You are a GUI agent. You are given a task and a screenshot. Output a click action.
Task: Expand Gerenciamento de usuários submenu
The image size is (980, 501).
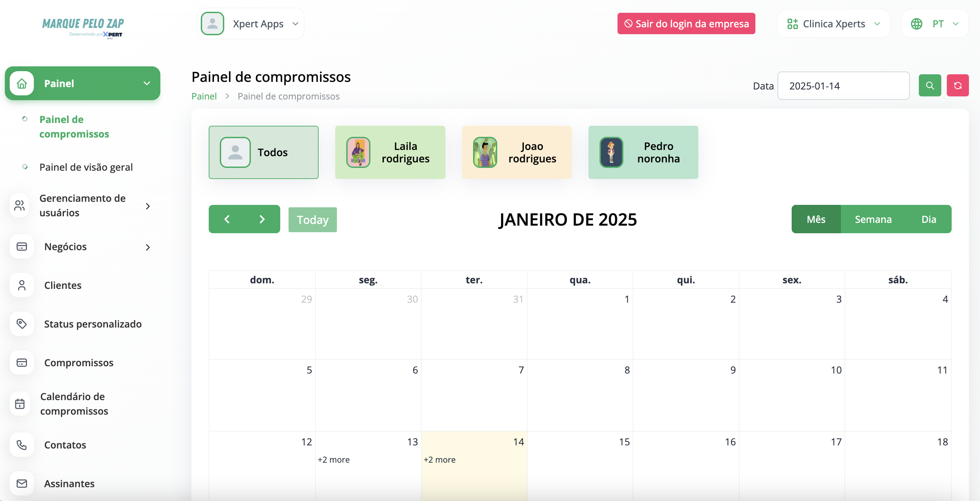tap(82, 206)
